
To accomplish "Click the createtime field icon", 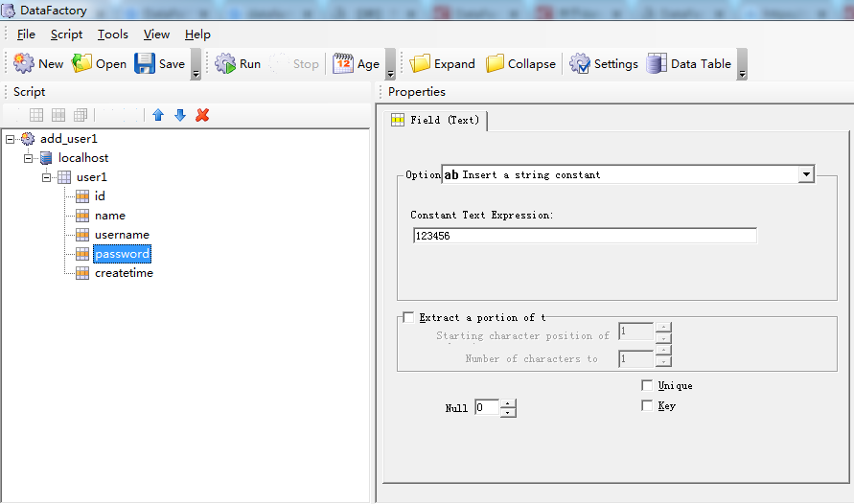I will [x=82, y=273].
